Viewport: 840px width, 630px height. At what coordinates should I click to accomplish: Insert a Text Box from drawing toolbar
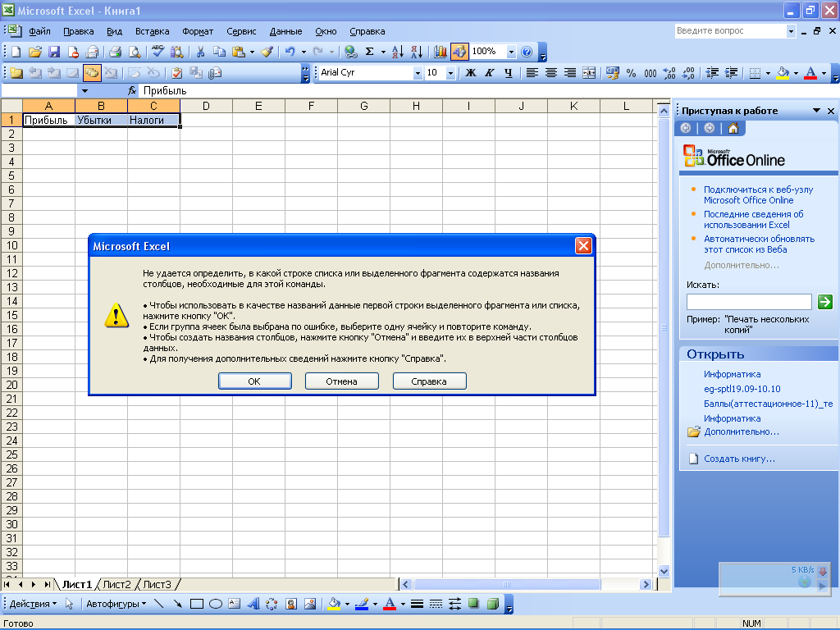[234, 604]
